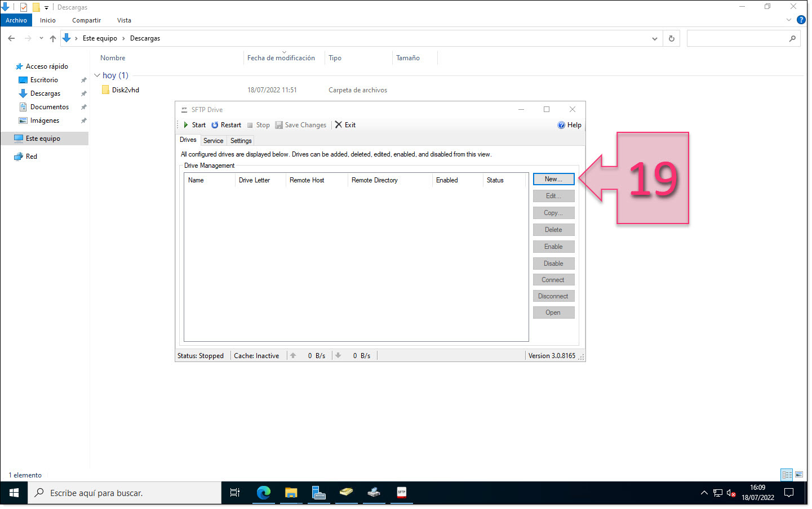Screen dimensions: 812x509
Task: Switch to the Service tab
Action: pyautogui.click(x=214, y=141)
